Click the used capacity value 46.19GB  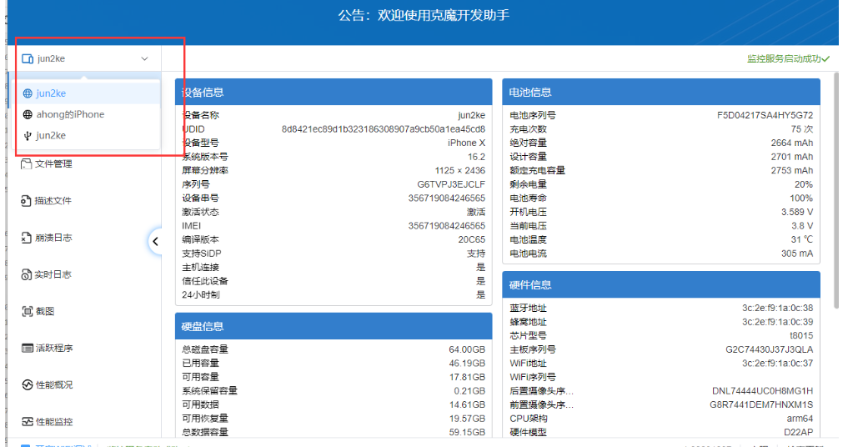click(467, 364)
